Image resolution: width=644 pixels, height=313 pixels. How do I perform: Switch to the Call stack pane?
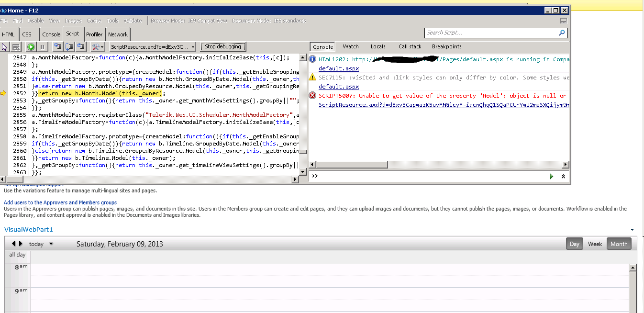pos(410,46)
